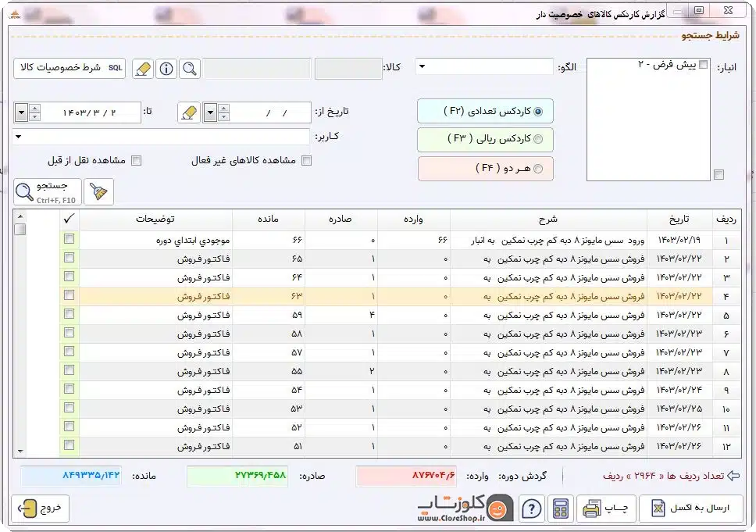The image size is (756, 532).
Task: Open the تاریخ از date picker dropdown arrow
Action: pos(210,112)
